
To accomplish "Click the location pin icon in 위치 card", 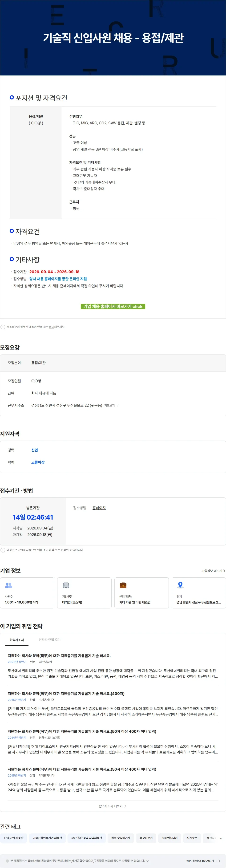I will [x=180, y=585].
